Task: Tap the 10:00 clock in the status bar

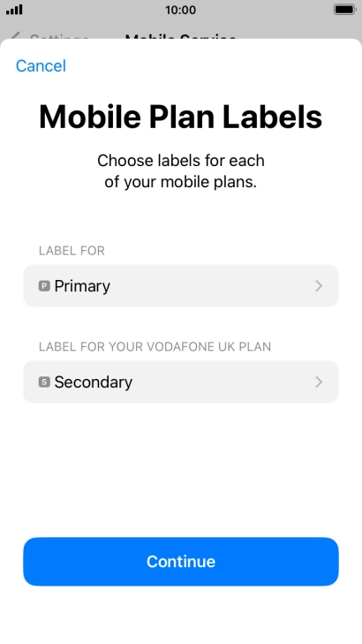Action: (181, 10)
